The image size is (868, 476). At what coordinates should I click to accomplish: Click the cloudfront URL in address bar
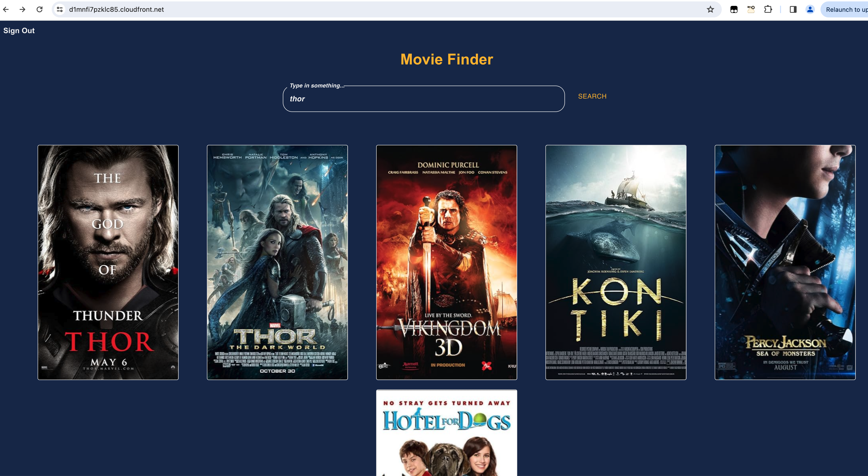point(117,9)
